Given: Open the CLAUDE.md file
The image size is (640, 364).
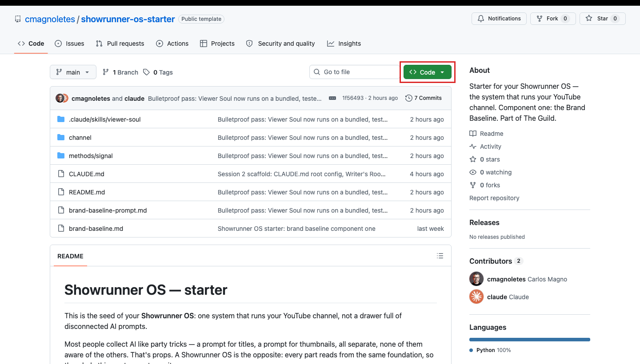Looking at the screenshot, I should pyautogui.click(x=87, y=174).
